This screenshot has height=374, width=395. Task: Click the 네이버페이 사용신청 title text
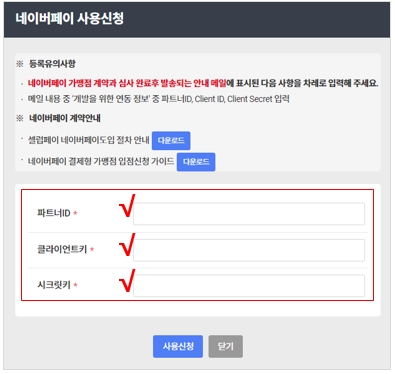[70, 18]
